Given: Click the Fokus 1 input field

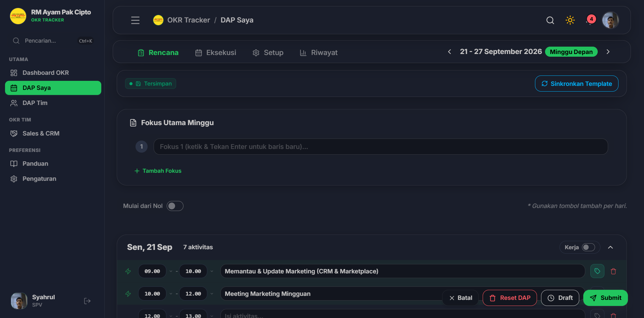Looking at the screenshot, I should (x=381, y=147).
